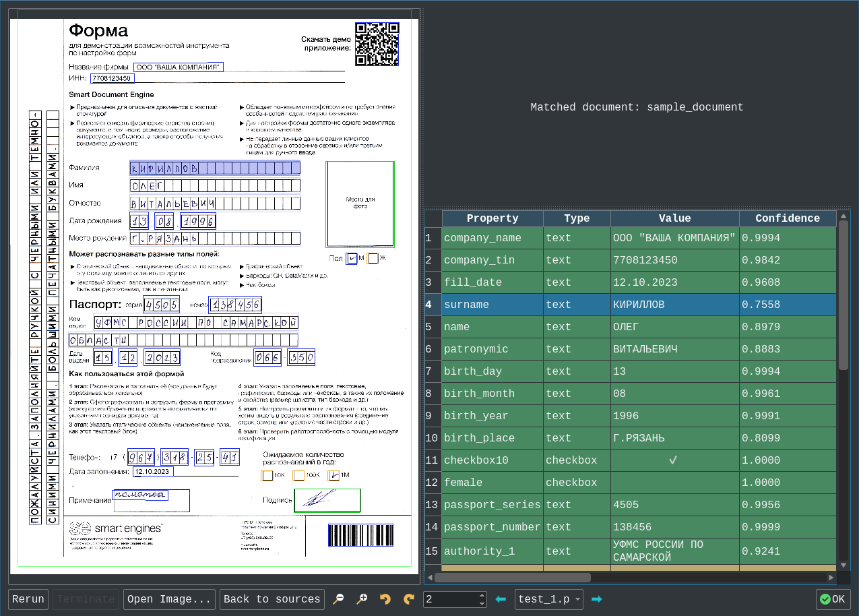Click the signature box on the document image
This screenshot has width=859, height=616.
coord(327,500)
